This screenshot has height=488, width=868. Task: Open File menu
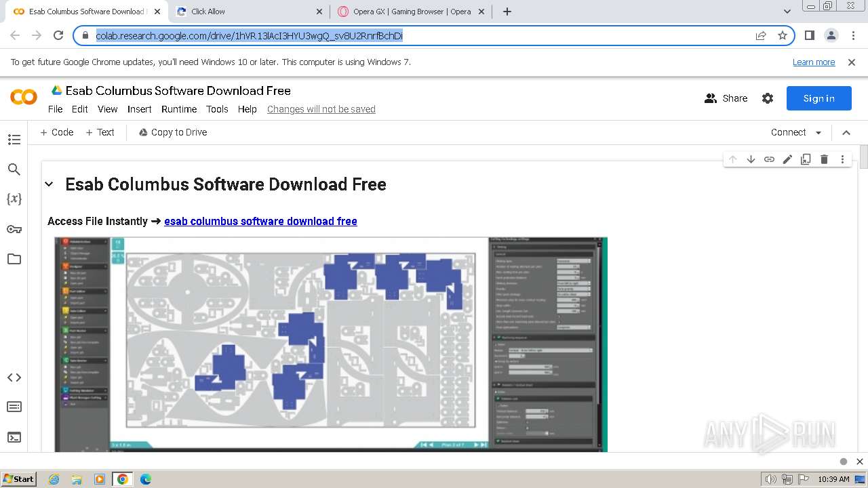coord(55,109)
